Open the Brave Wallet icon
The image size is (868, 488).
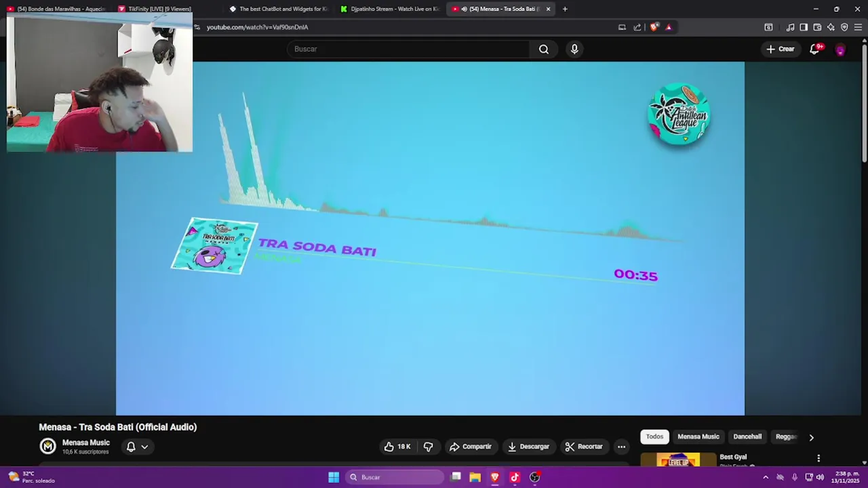coord(817,27)
